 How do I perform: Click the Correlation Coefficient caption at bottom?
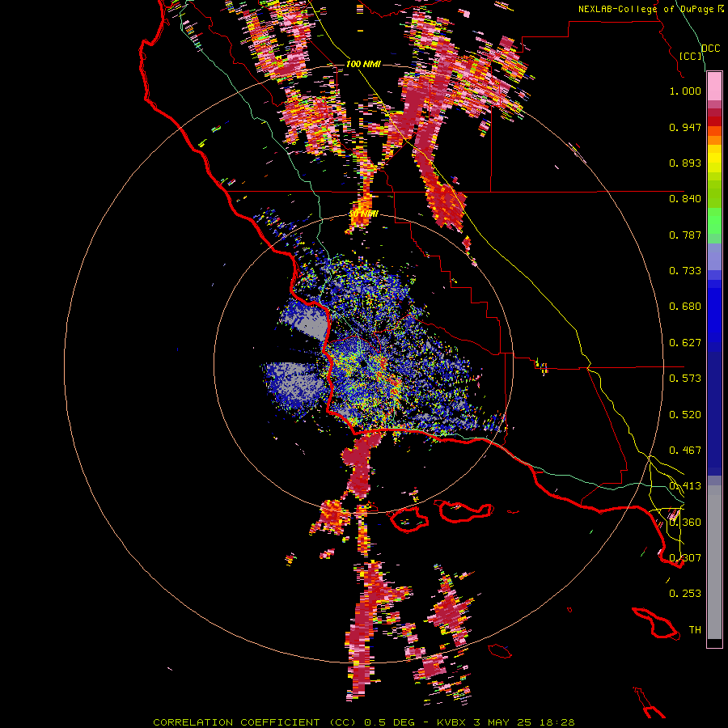pyautogui.click(x=364, y=722)
